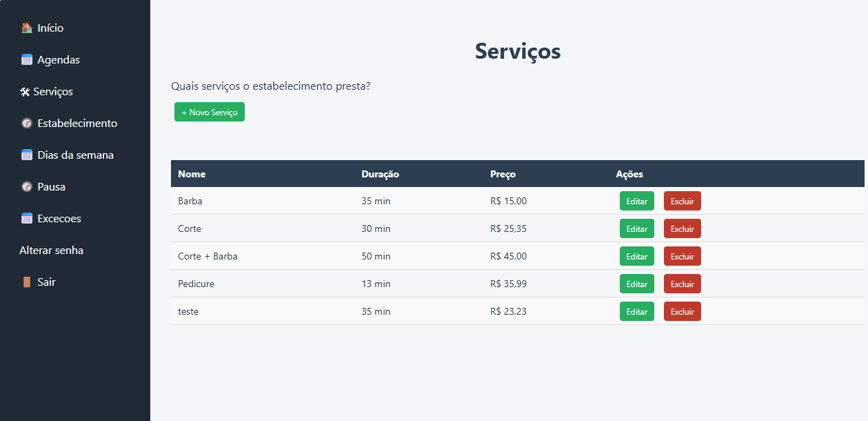
Task: Click the clock icon beside Pausa
Action: point(27,187)
